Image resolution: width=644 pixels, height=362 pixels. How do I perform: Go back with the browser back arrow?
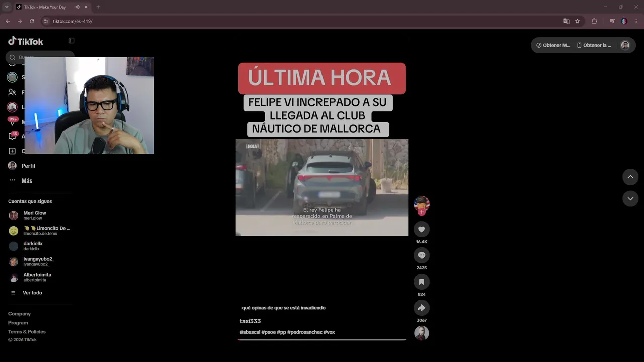tap(8, 21)
